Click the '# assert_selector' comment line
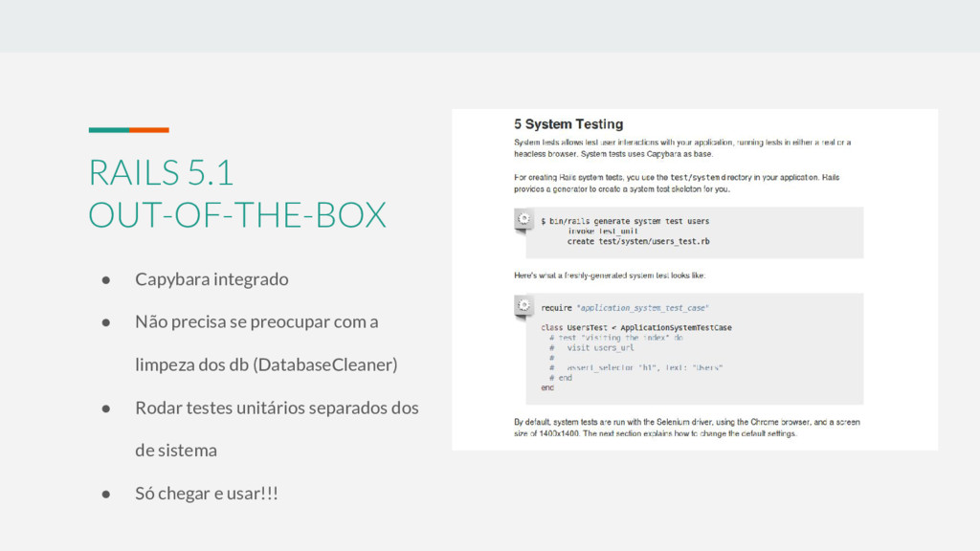The image size is (980, 551). pos(635,368)
